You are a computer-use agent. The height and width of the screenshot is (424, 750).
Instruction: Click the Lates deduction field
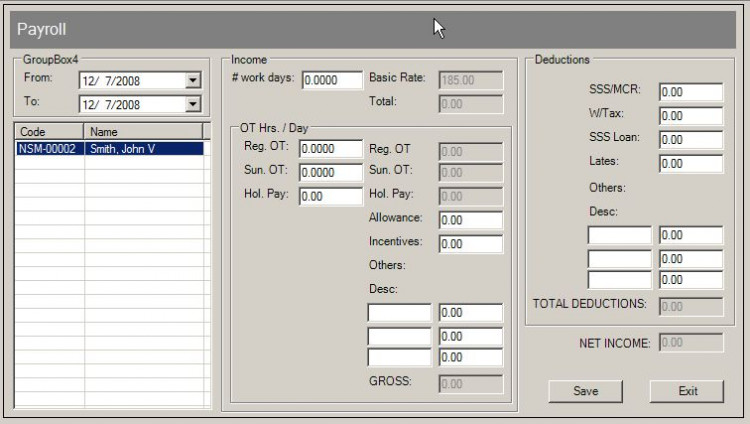(690, 164)
